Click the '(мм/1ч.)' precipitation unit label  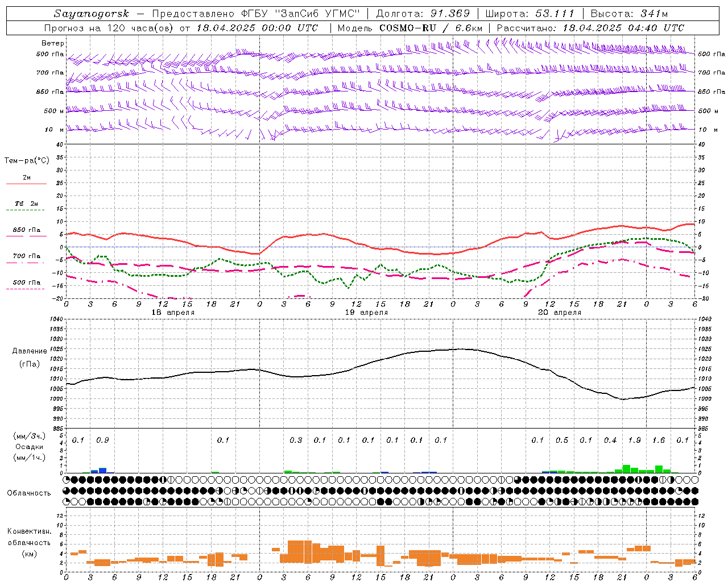(x=30, y=458)
